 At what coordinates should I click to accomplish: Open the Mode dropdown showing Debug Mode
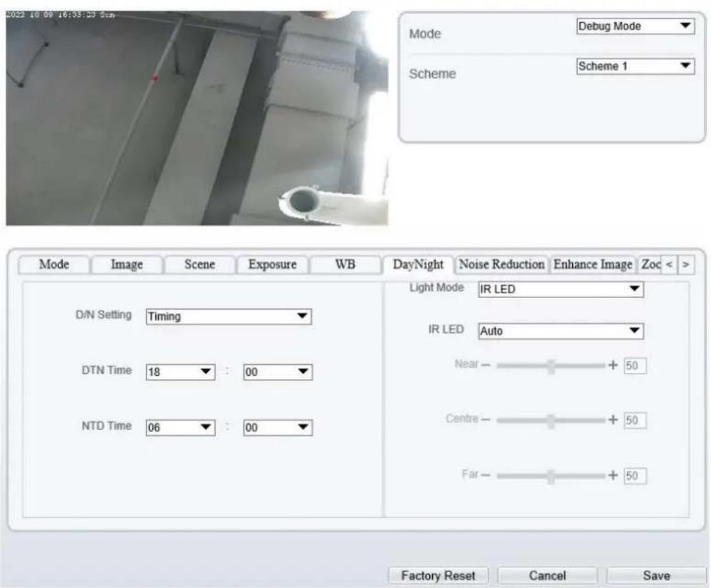(x=635, y=26)
